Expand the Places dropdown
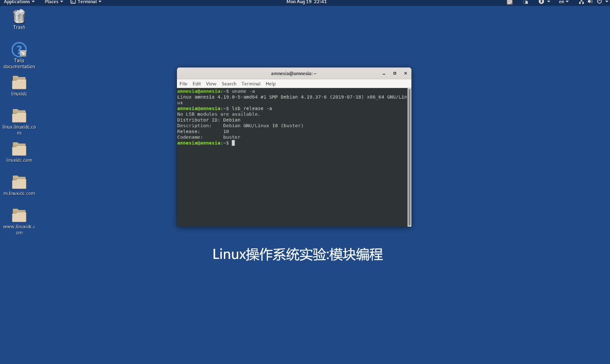Screen dimensions: 610x364 tap(53, 2)
